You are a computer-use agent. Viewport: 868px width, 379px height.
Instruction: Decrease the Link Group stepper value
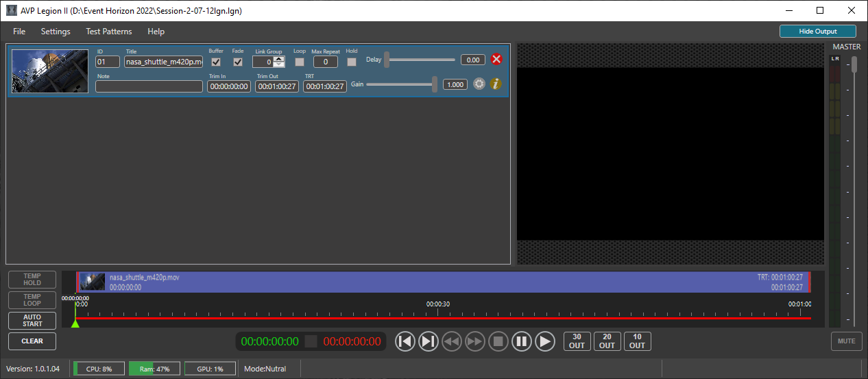(x=279, y=65)
